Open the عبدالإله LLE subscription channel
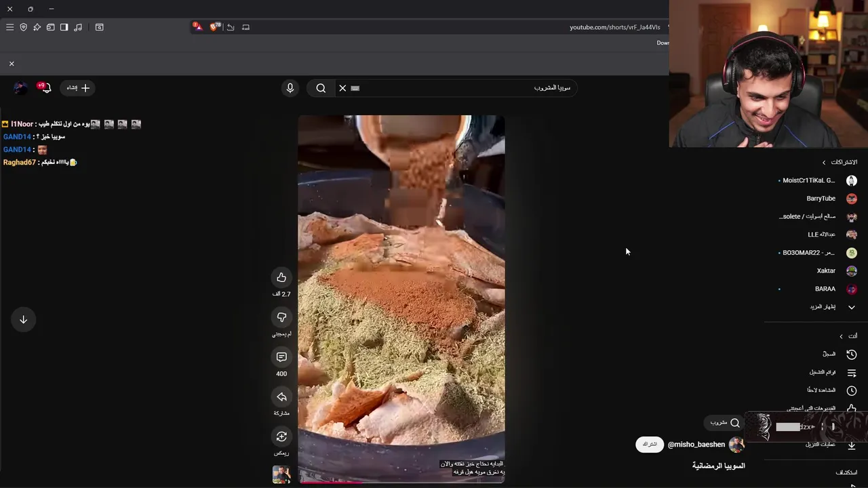 tap(831, 235)
